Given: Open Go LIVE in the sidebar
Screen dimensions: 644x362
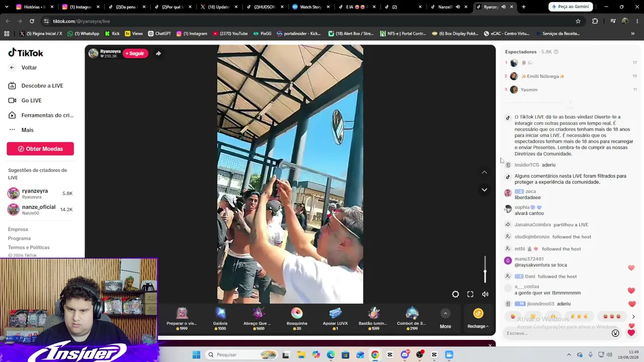Looking at the screenshot, I should 25,101.
